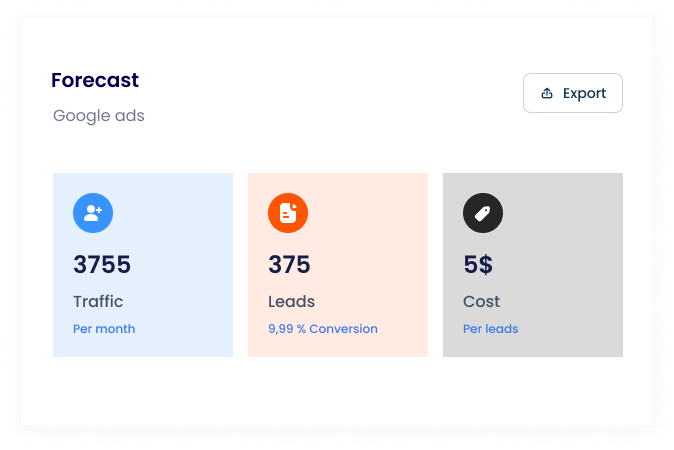Click the Traffic label

coord(98,301)
